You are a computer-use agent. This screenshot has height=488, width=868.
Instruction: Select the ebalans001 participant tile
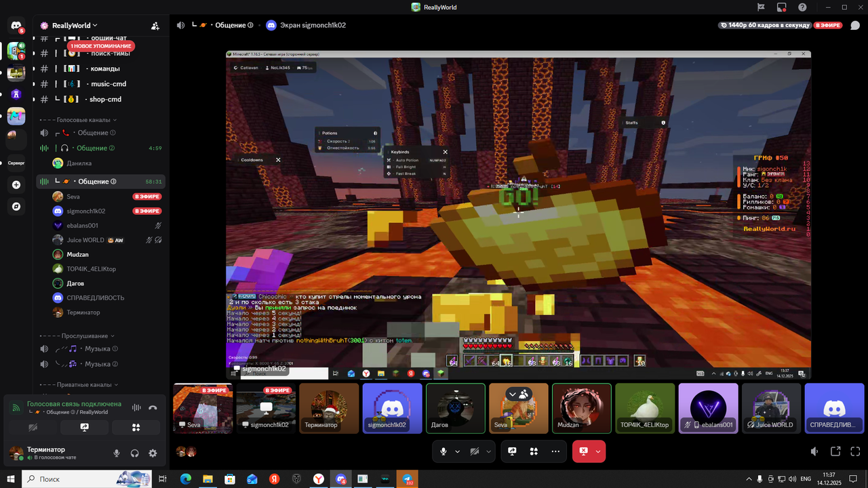pyautogui.click(x=708, y=409)
